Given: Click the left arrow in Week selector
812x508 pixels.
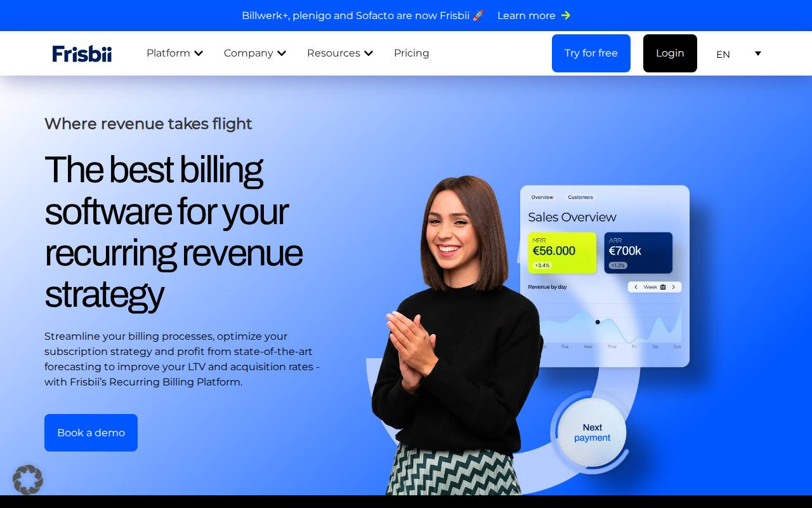Looking at the screenshot, I should tap(636, 287).
